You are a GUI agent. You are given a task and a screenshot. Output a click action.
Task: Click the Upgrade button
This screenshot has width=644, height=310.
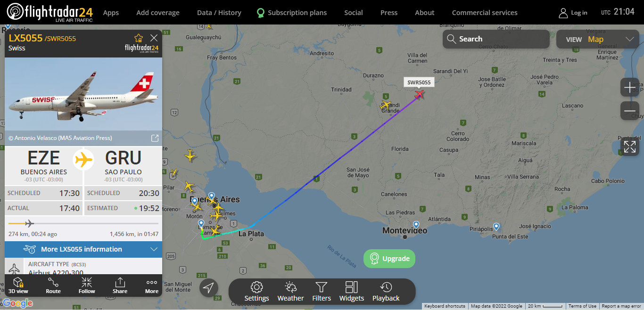389,258
